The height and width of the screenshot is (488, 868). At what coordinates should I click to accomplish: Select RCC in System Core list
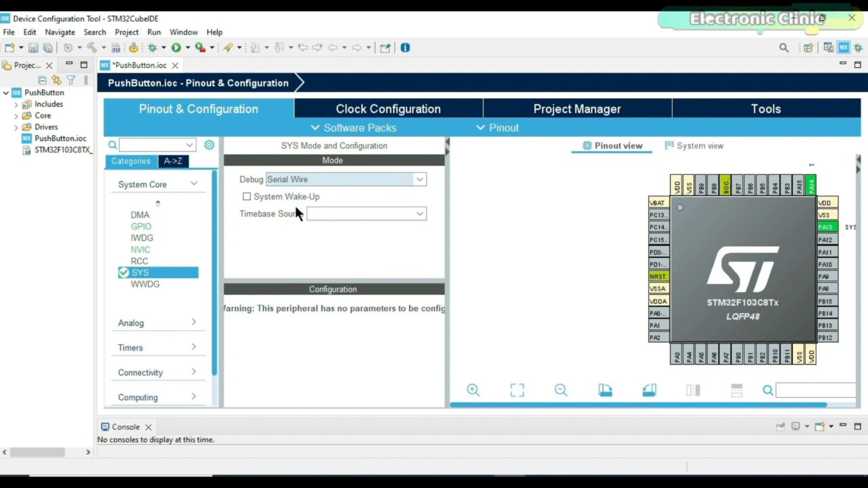[139, 261]
